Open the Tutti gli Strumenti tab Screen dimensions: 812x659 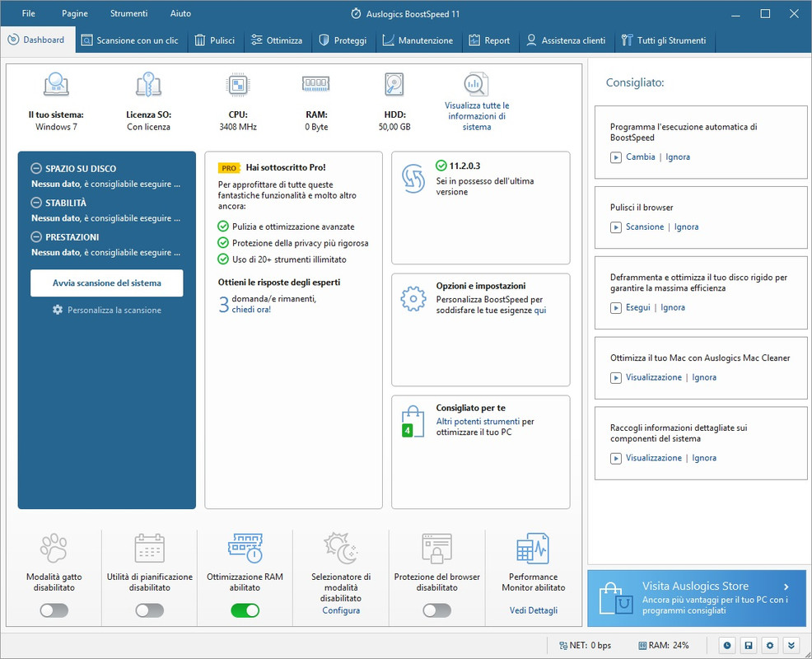tap(665, 40)
